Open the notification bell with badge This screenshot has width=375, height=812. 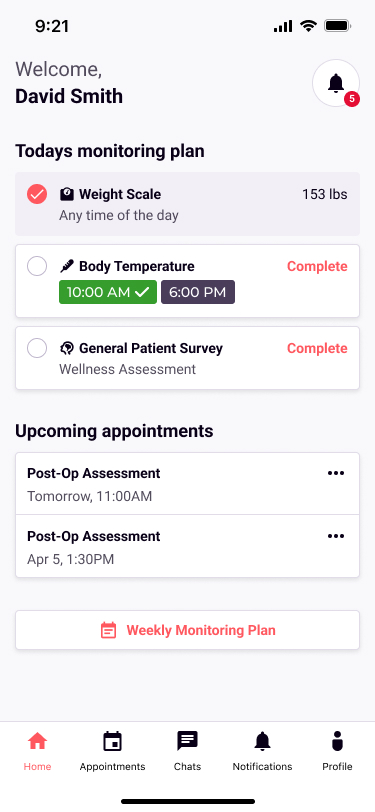(x=336, y=83)
